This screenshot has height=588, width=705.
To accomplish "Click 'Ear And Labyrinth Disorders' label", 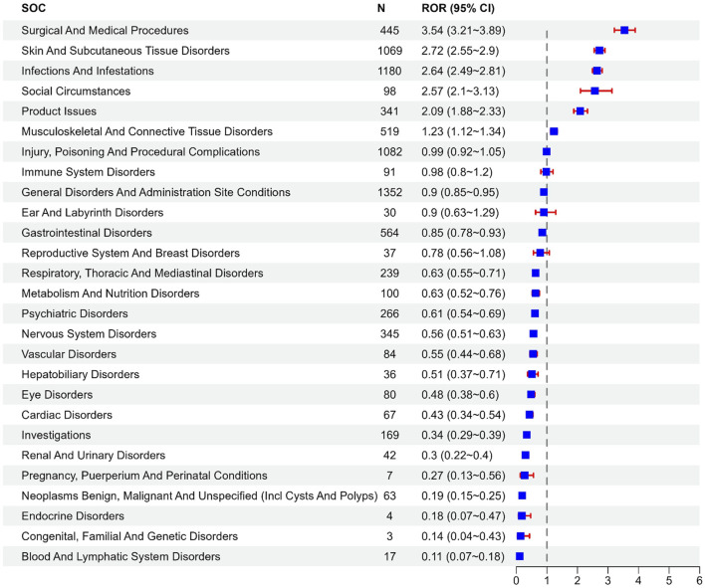I will (x=93, y=213).
